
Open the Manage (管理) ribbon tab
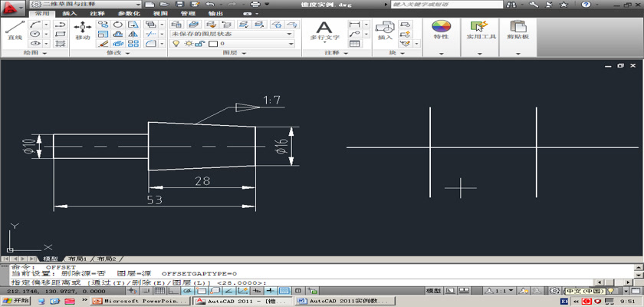click(x=188, y=14)
